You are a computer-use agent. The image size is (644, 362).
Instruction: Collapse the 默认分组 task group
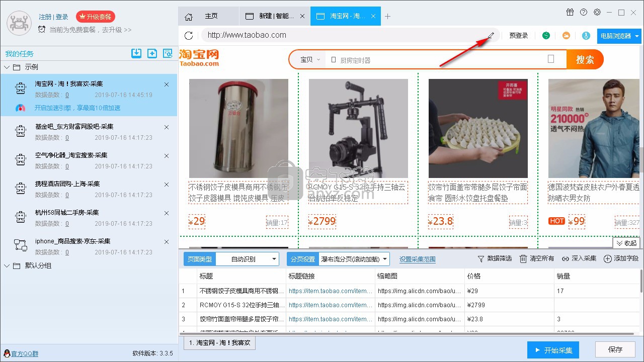coord(7,265)
